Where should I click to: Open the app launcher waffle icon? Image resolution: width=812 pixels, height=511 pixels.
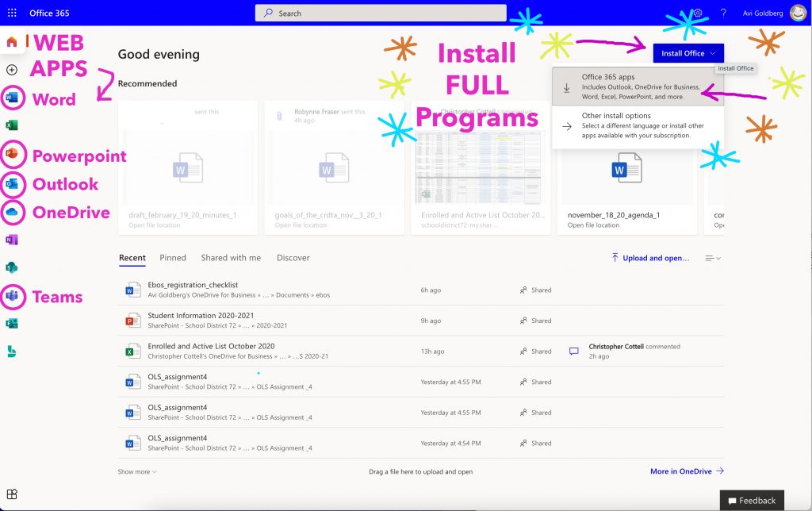click(x=12, y=13)
